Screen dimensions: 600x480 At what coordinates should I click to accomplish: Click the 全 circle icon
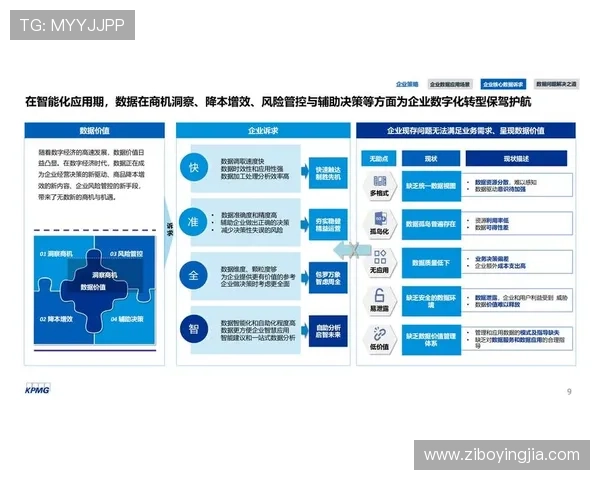click(x=194, y=275)
